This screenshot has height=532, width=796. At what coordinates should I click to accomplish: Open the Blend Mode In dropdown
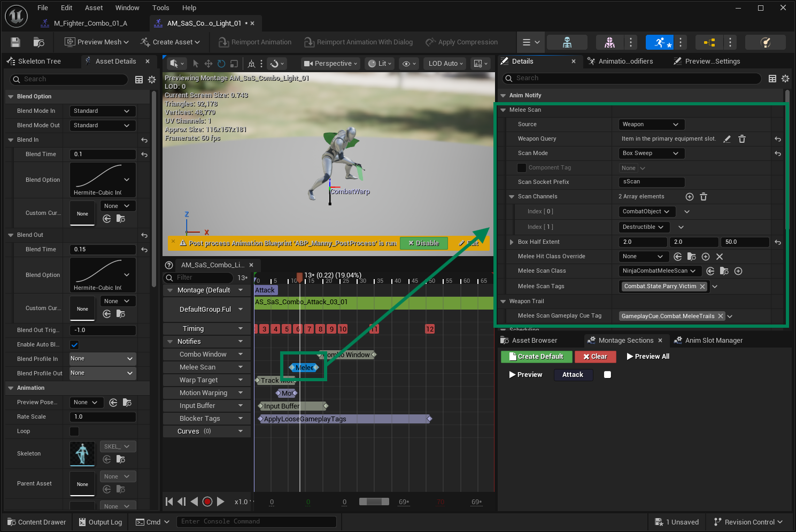coord(103,111)
